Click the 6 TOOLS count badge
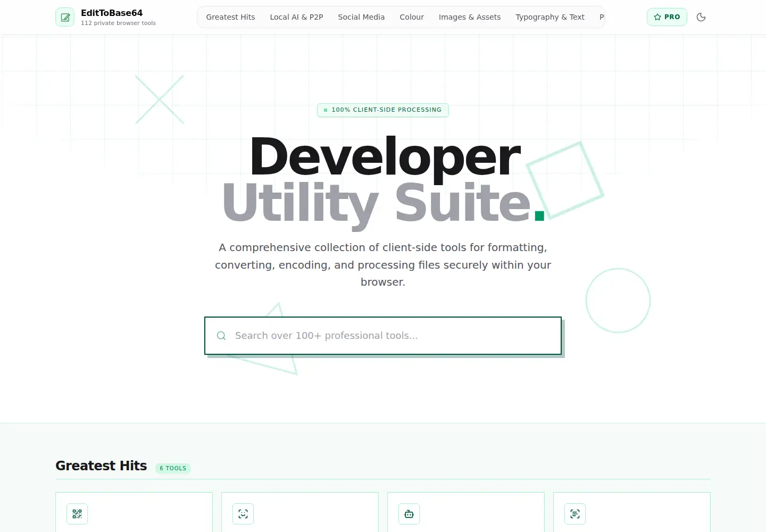The width and height of the screenshot is (766, 532). 173,468
